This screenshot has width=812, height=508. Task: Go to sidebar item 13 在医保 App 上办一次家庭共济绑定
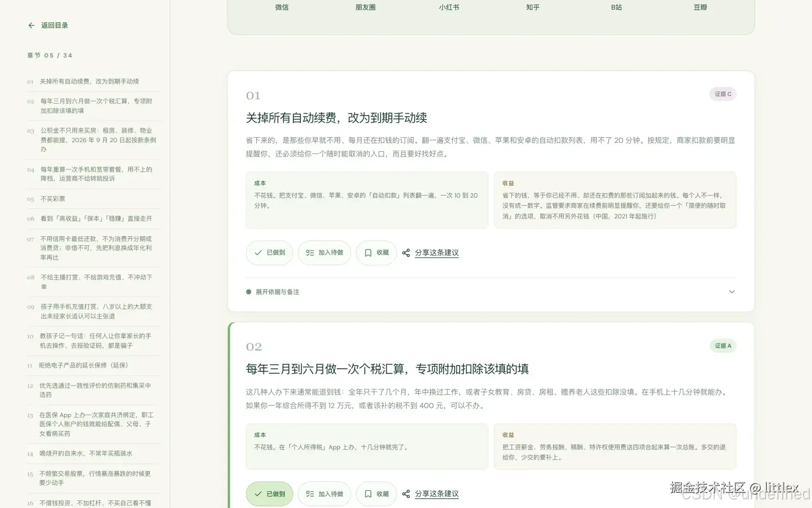pos(93,424)
